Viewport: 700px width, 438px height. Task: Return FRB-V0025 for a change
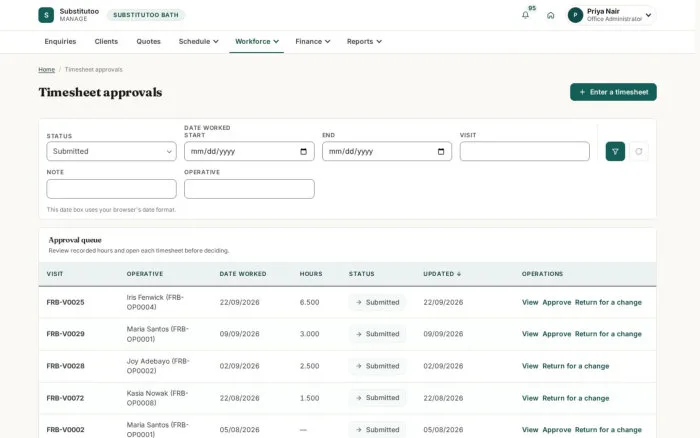tap(608, 302)
